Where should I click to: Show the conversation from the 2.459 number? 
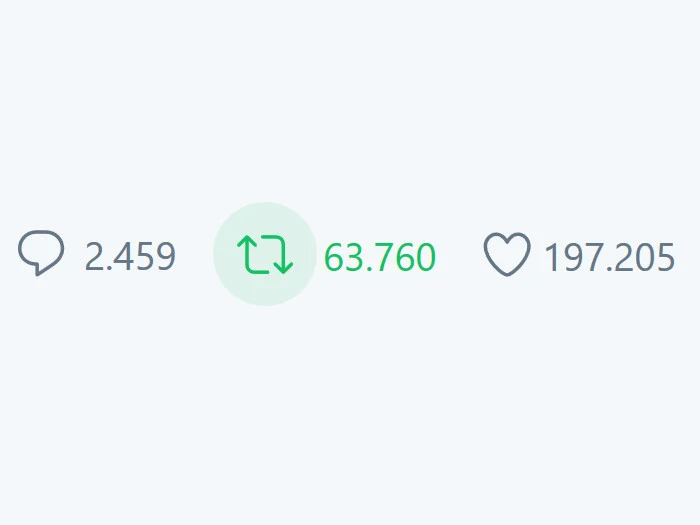click(x=130, y=256)
